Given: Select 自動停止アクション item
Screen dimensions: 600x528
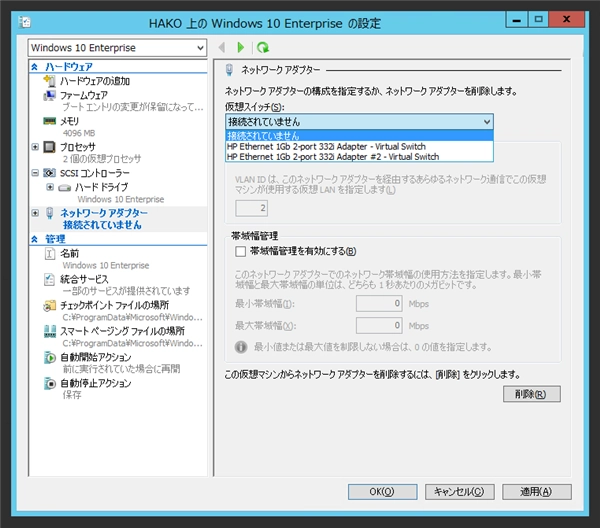Looking at the screenshot, I should pyautogui.click(x=96, y=383).
